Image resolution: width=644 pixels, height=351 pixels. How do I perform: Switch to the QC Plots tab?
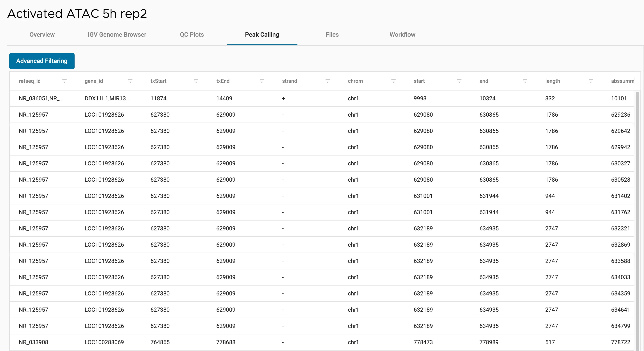[x=192, y=34]
